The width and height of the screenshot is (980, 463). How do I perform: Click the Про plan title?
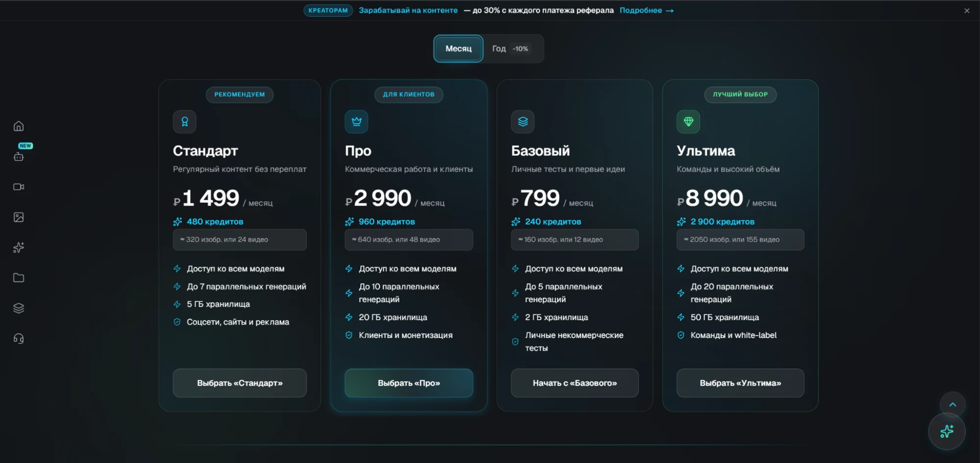pos(358,151)
